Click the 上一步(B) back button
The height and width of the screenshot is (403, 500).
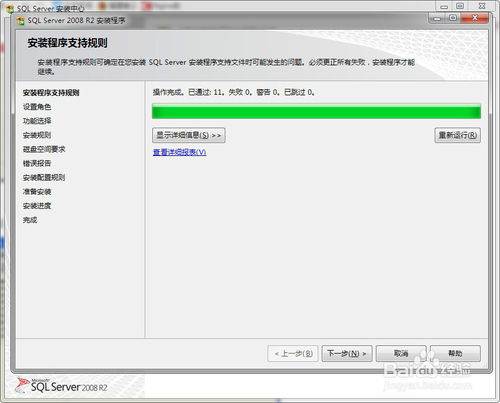pyautogui.click(x=293, y=353)
